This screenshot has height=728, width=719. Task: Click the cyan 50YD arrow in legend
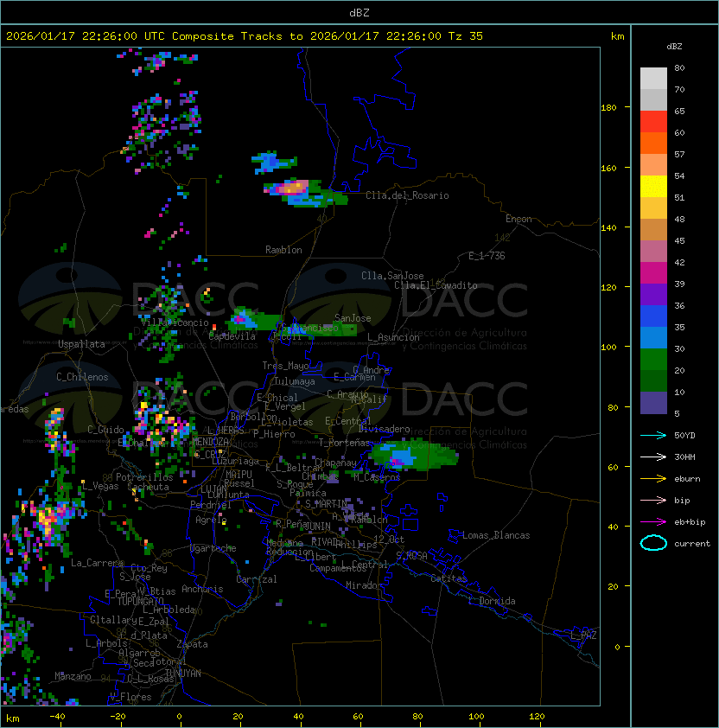pyautogui.click(x=653, y=436)
